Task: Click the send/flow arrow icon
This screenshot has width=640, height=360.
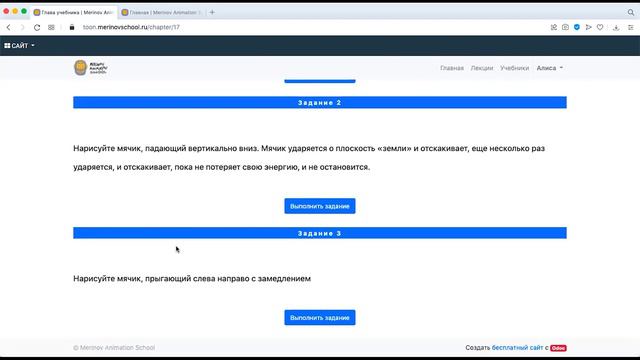Action: 588,27
